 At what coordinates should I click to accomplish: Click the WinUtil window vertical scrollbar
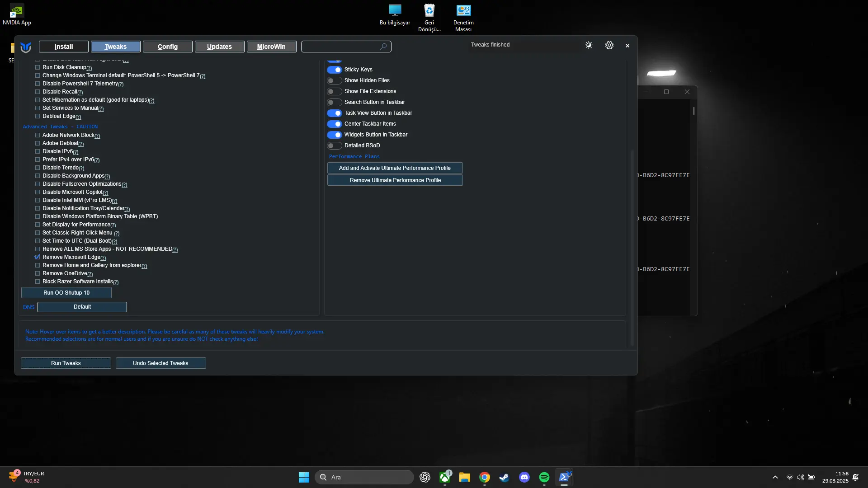coord(632,248)
